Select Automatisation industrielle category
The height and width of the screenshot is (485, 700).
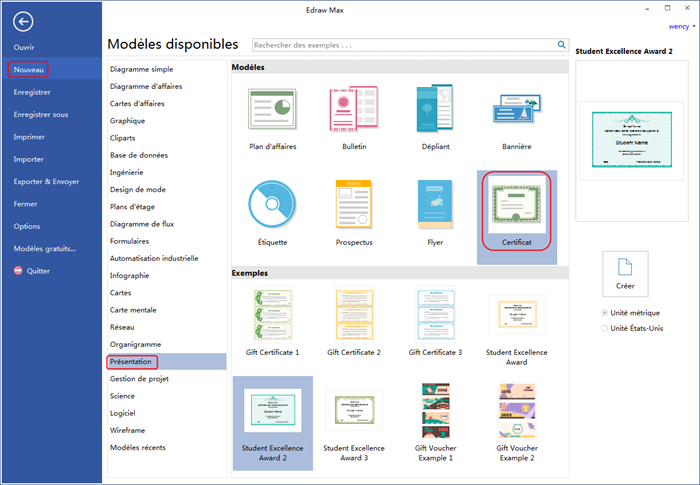[x=154, y=258]
